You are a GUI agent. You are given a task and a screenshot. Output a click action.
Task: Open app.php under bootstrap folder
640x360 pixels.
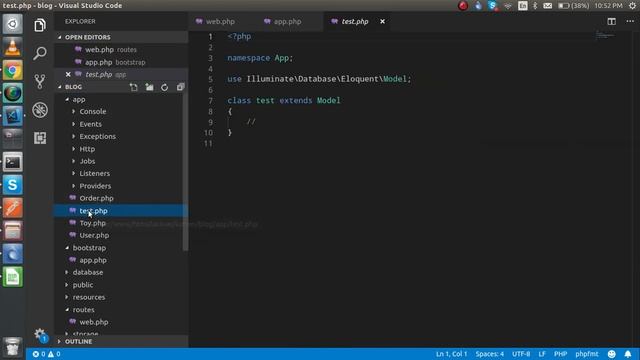93,260
